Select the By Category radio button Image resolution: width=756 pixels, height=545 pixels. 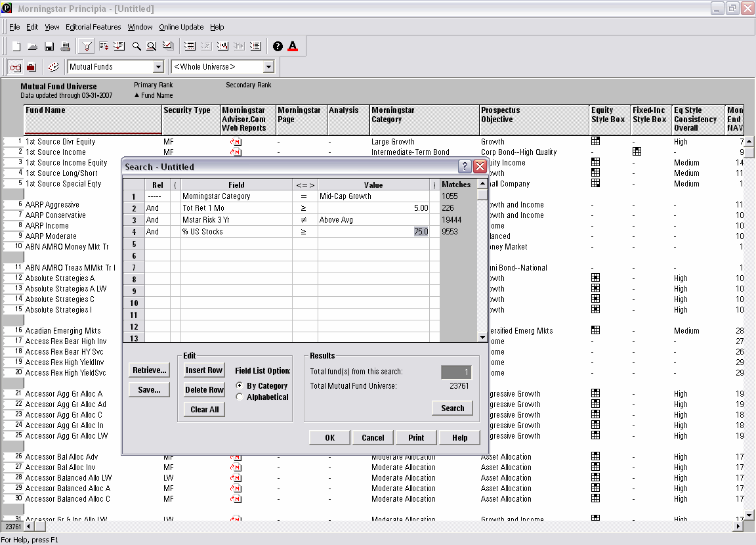(x=240, y=385)
